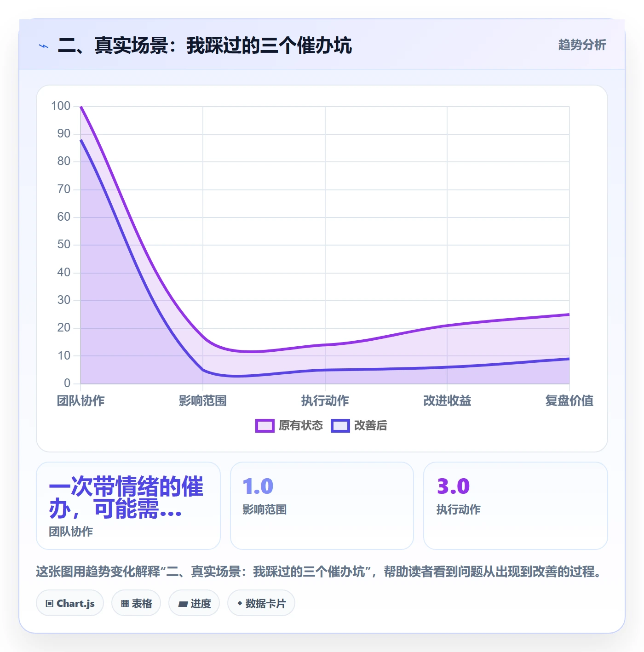The width and height of the screenshot is (644, 652).
Task: Toggle the 改善后 legend swatch
Action: (x=340, y=426)
